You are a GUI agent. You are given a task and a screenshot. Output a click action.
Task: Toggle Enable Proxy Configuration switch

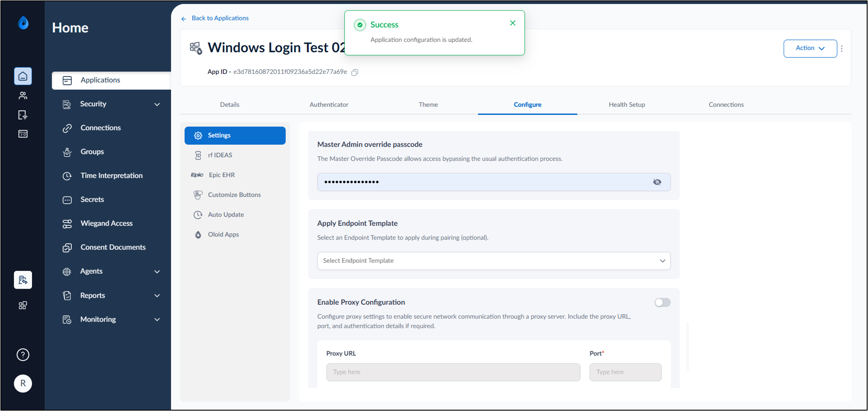pos(662,303)
